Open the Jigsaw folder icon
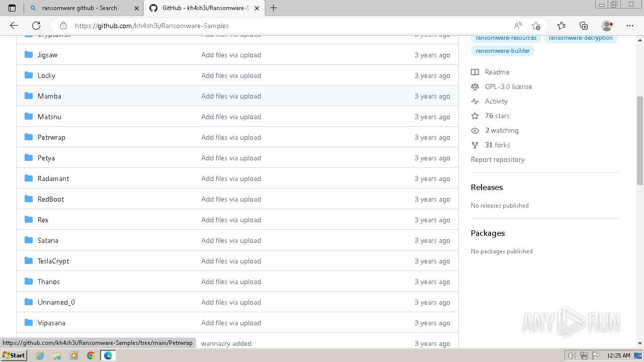Screen dimensions: 644x362 point(29,54)
